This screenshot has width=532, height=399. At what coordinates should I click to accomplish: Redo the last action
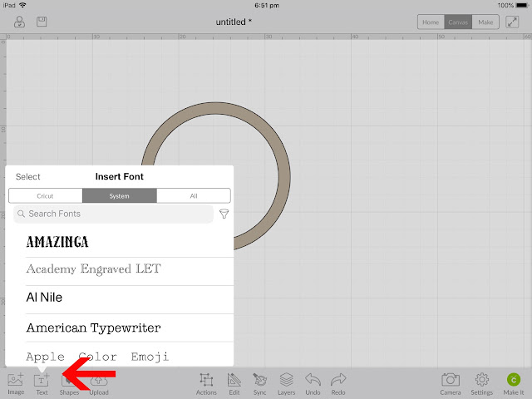pyautogui.click(x=338, y=384)
